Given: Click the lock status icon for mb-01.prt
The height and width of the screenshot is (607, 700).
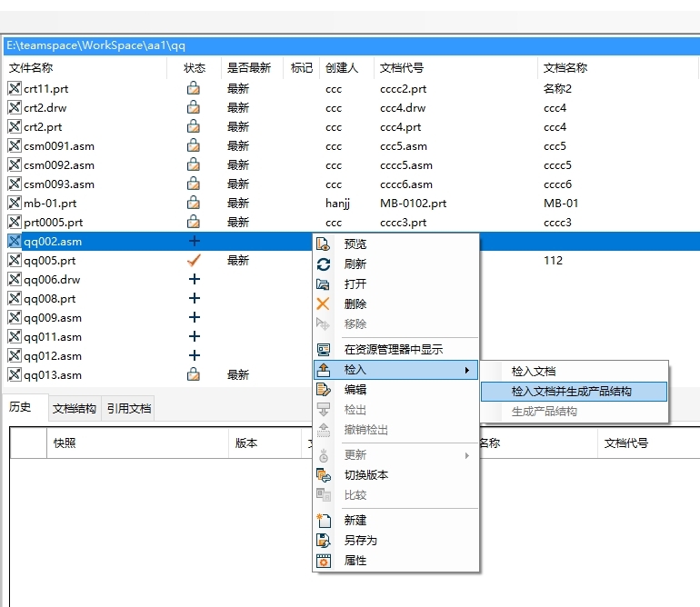Looking at the screenshot, I should (194, 203).
